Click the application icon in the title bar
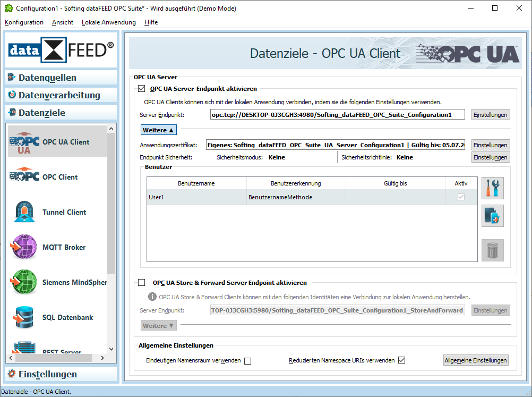 coord(9,8)
